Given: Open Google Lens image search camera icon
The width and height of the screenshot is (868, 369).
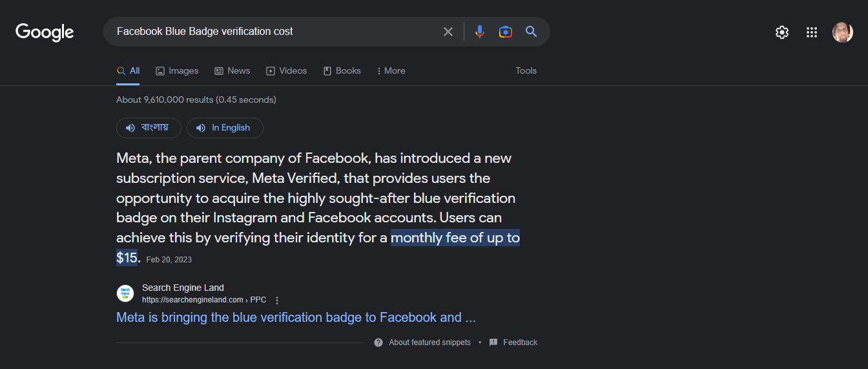Looking at the screenshot, I should (505, 32).
